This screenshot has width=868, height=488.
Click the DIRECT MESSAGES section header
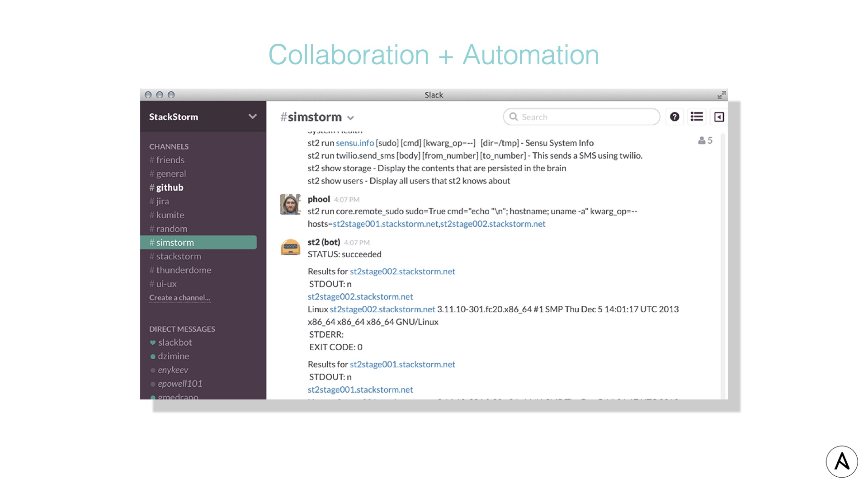pyautogui.click(x=182, y=329)
